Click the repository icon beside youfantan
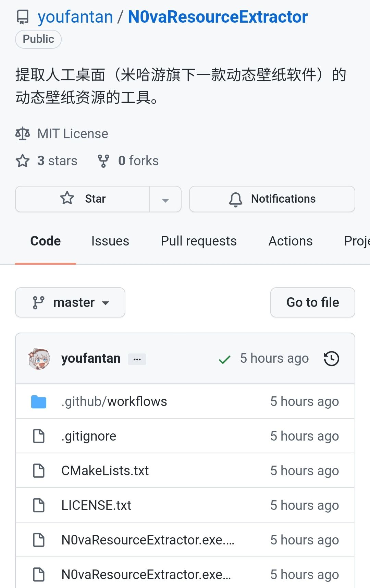The width and height of the screenshot is (370, 588). (23, 17)
